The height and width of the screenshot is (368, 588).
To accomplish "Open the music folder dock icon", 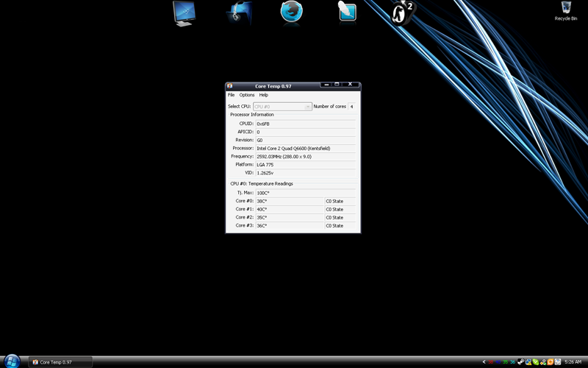I will click(239, 13).
